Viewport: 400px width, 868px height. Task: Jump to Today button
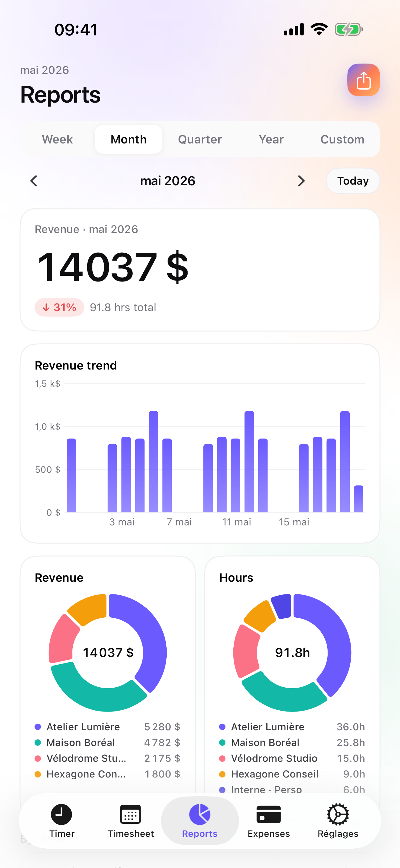[x=353, y=181]
